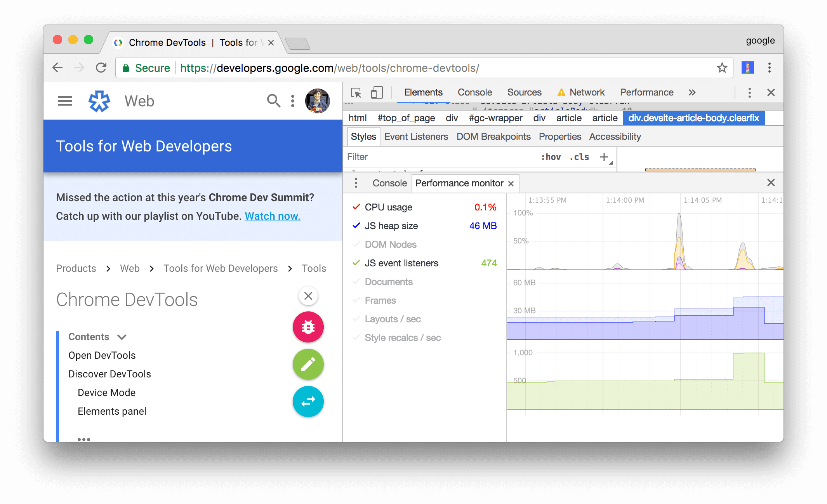Click the more tools overflow chevron
Image resolution: width=827 pixels, height=504 pixels.
coord(692,93)
